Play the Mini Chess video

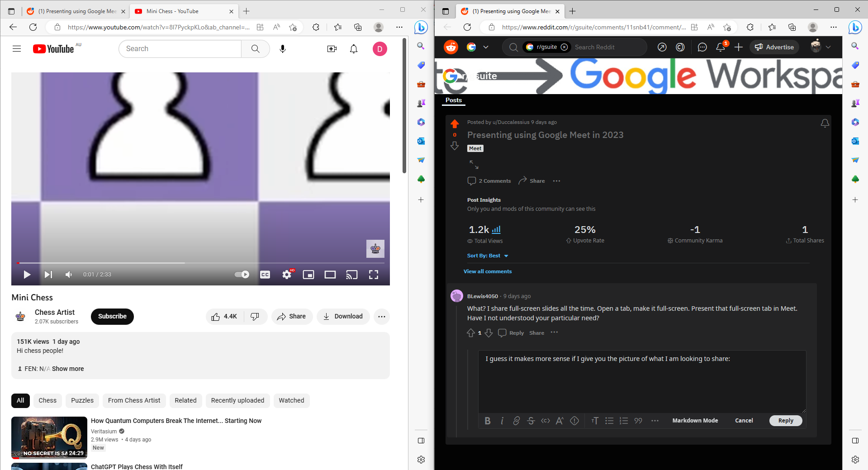click(x=27, y=275)
